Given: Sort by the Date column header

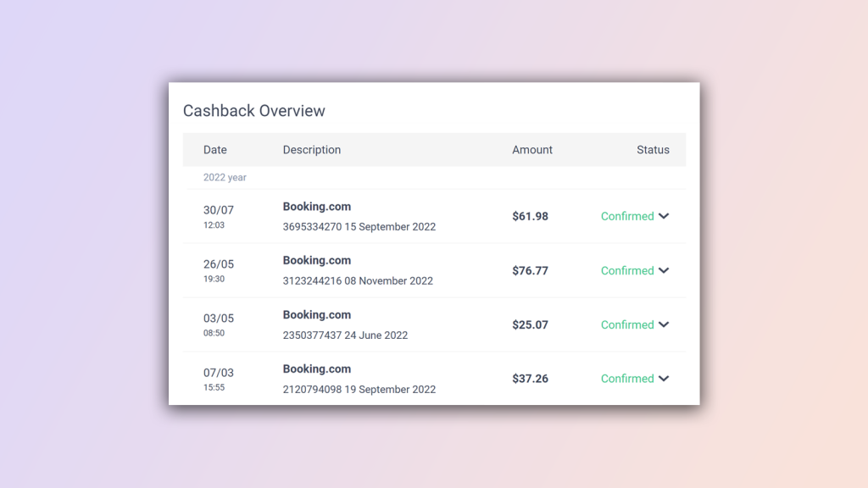Looking at the screenshot, I should click(x=214, y=150).
